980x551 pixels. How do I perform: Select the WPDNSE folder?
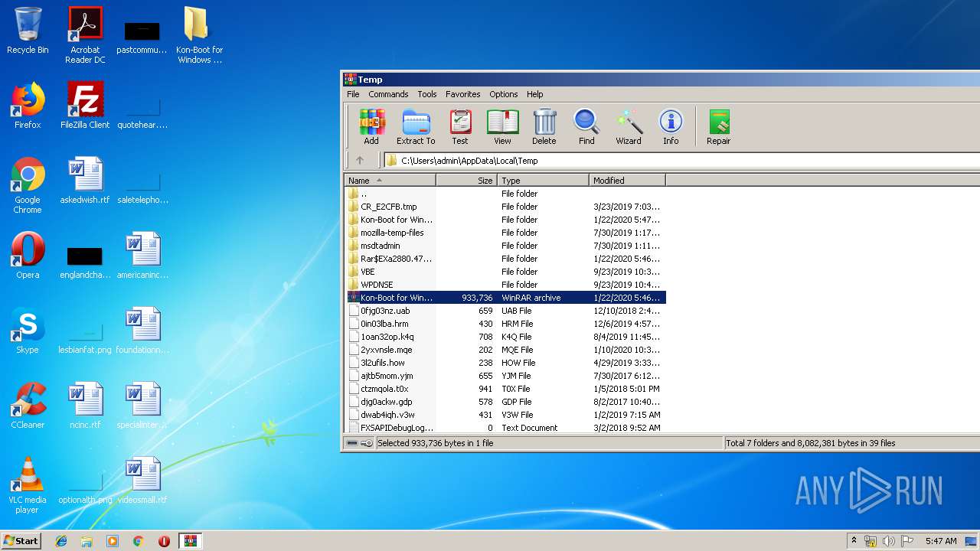tap(505, 285)
